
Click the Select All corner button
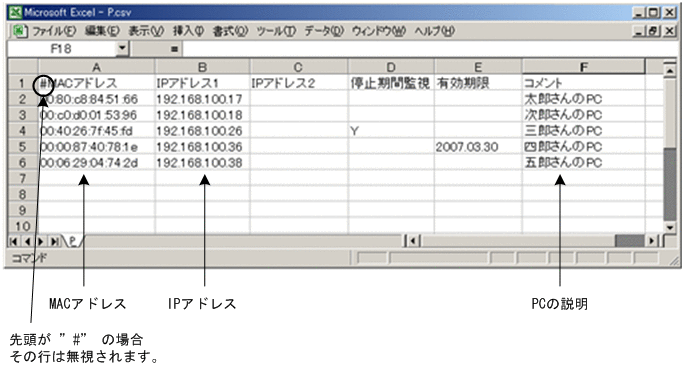coord(23,67)
